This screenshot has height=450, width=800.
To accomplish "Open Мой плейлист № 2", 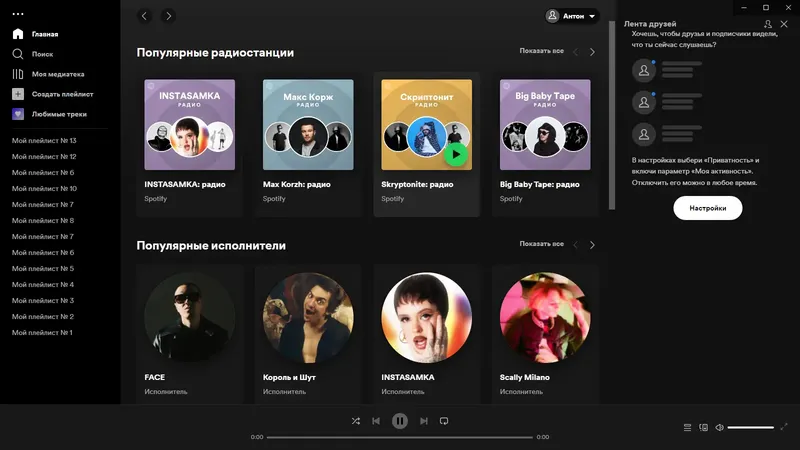I will point(43,317).
